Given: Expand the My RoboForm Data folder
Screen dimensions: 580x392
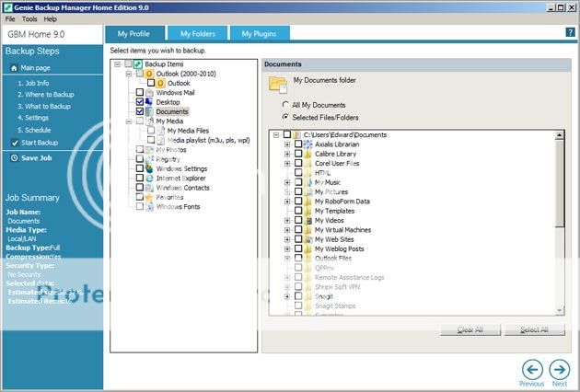Looking at the screenshot, I should point(287,202).
